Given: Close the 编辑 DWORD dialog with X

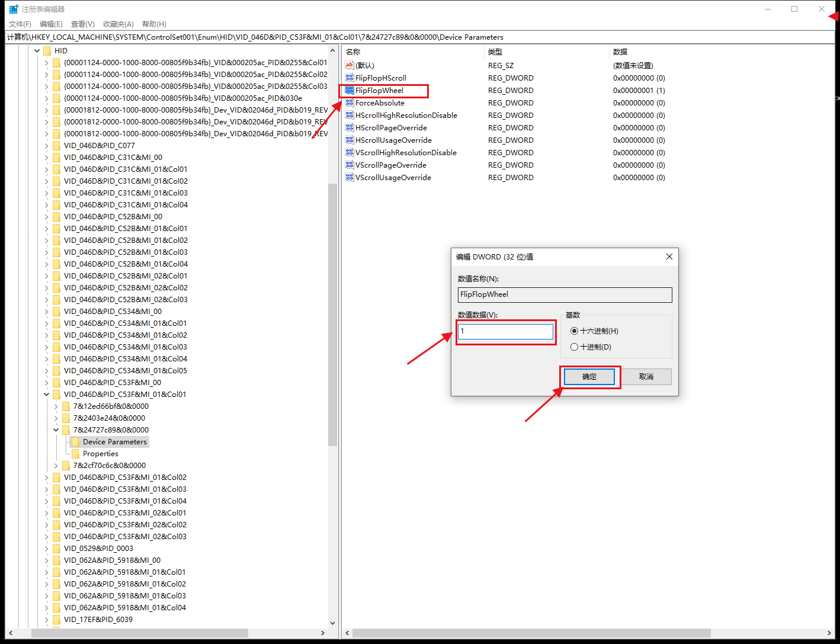Looking at the screenshot, I should (x=669, y=257).
